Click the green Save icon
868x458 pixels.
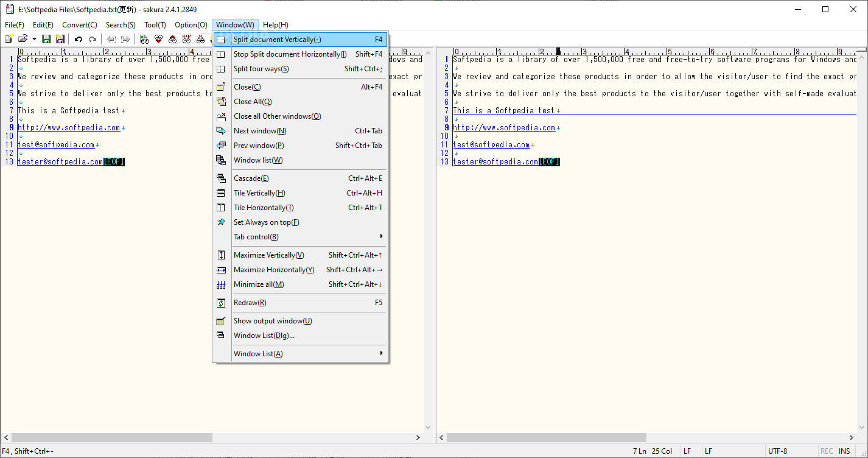pyautogui.click(x=46, y=39)
